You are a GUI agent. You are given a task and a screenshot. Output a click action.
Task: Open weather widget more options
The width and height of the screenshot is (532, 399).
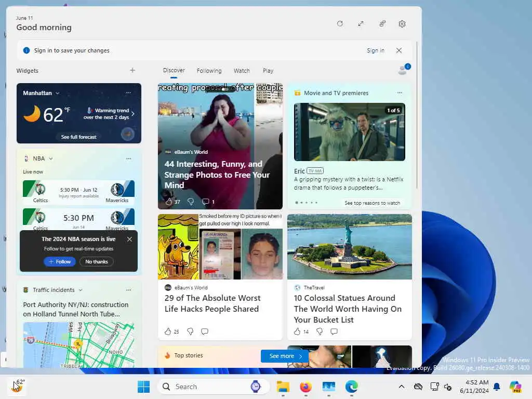(x=128, y=92)
